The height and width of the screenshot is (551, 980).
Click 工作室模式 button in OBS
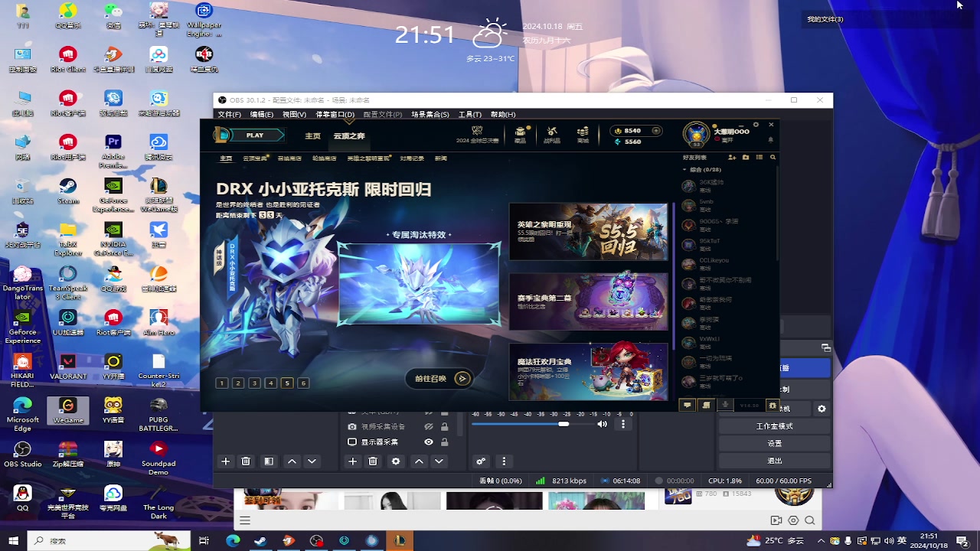coord(775,426)
